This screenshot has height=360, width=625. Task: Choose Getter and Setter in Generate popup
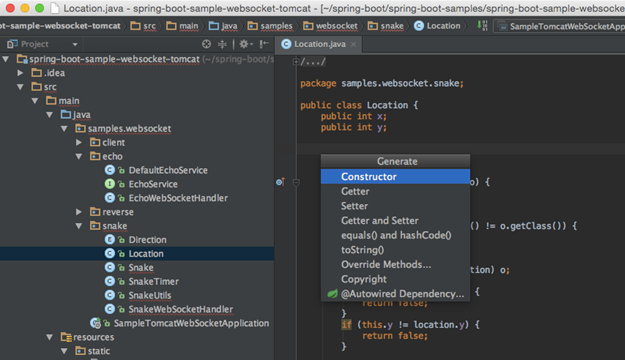pyautogui.click(x=395, y=220)
